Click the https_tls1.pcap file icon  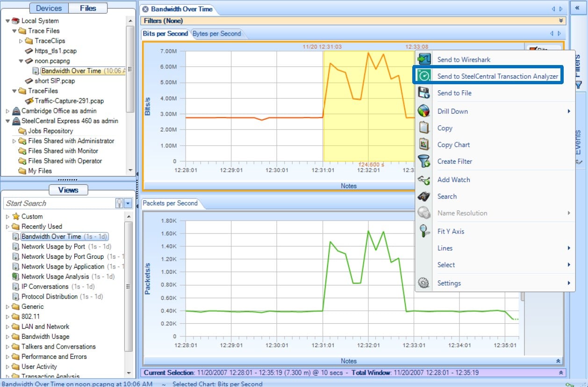[x=29, y=51]
